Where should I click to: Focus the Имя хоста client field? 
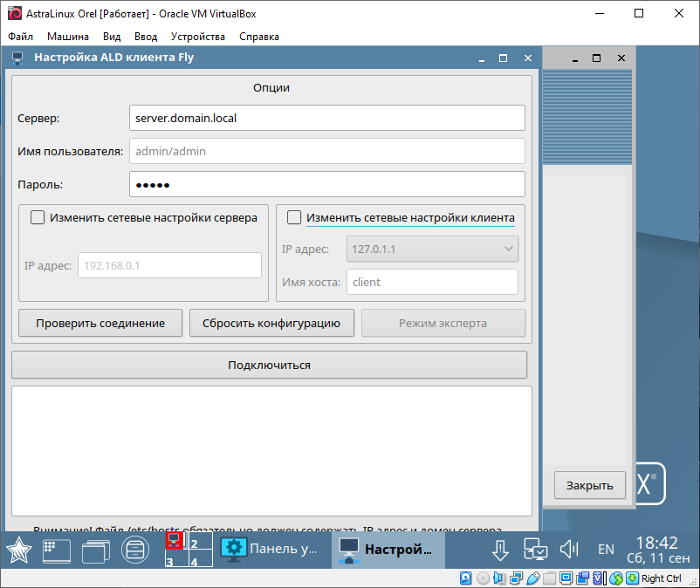pos(432,282)
